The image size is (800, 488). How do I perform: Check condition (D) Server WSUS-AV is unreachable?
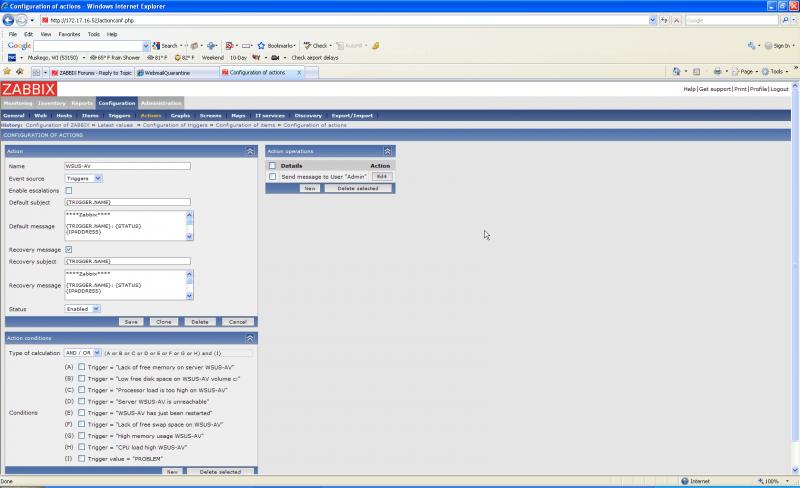(81, 401)
